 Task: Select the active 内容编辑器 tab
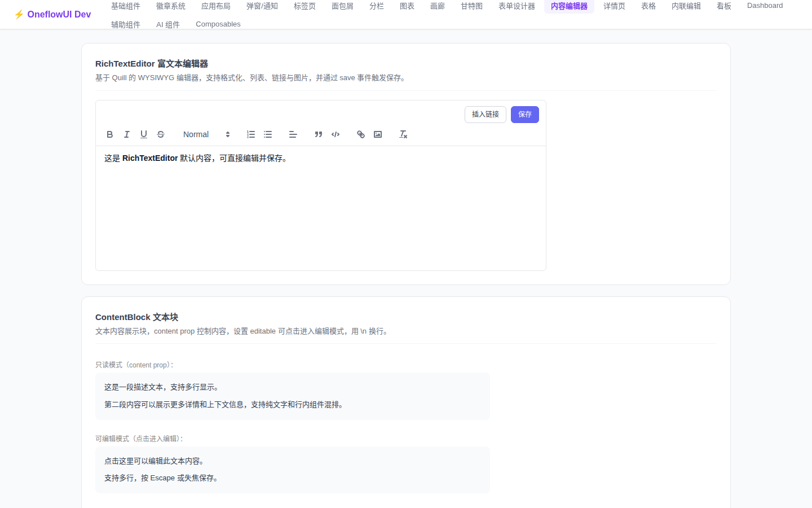[570, 6]
